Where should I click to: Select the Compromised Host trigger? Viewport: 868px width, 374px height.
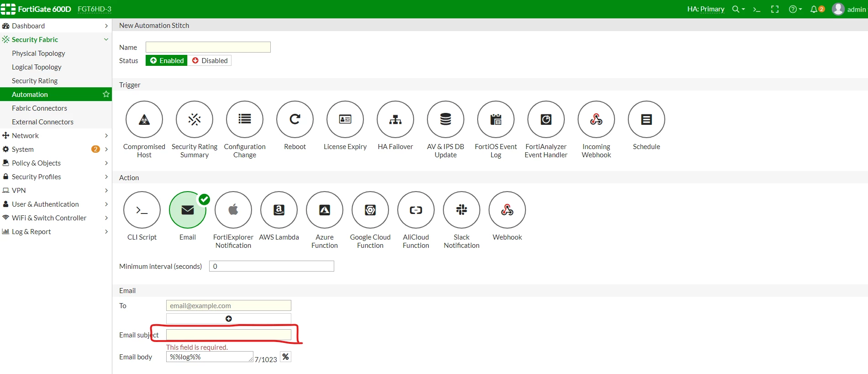[144, 119]
